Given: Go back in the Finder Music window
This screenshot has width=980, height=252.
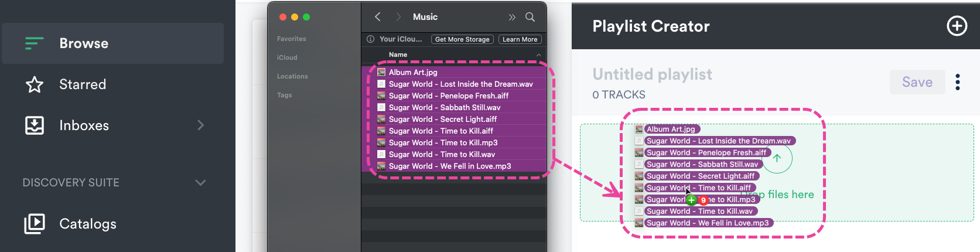Looking at the screenshot, I should click(x=378, y=17).
